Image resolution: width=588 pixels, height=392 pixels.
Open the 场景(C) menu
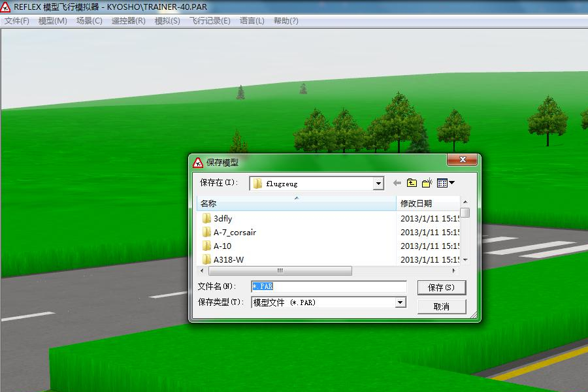click(90, 21)
